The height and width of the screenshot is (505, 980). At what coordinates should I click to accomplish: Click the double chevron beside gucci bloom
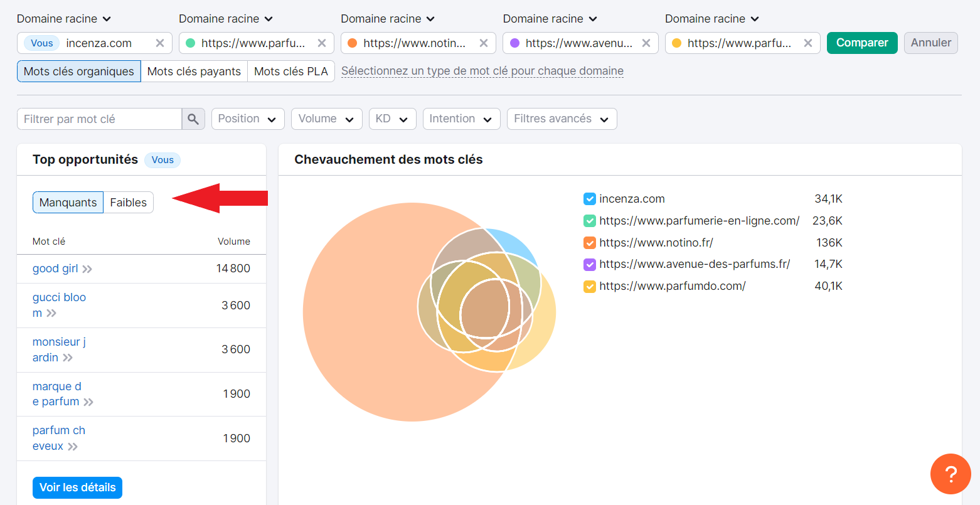click(x=51, y=313)
